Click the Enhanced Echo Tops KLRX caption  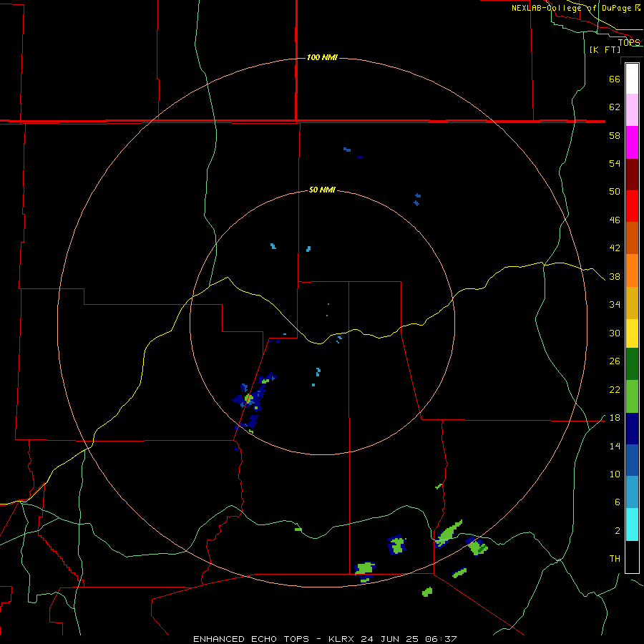325,639
